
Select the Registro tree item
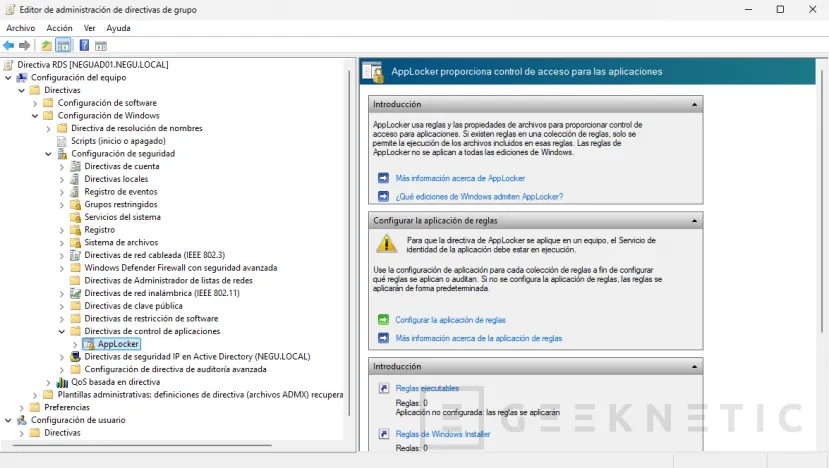[x=99, y=230]
